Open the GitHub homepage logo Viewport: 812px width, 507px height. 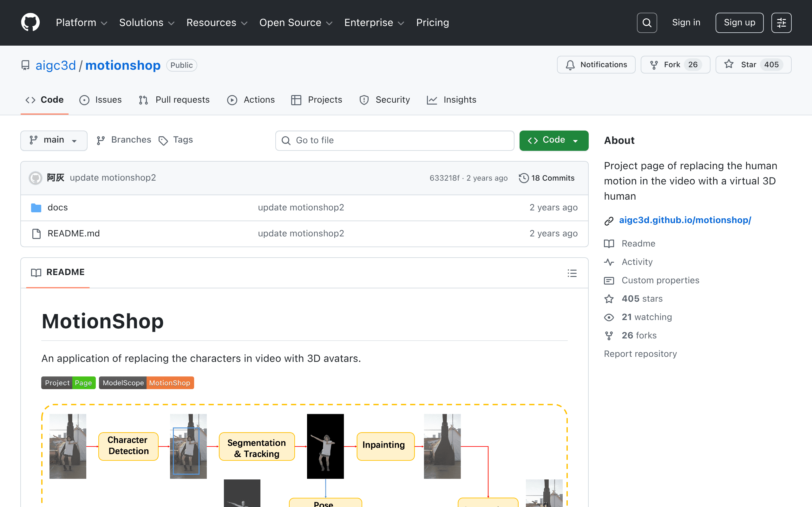click(x=30, y=22)
